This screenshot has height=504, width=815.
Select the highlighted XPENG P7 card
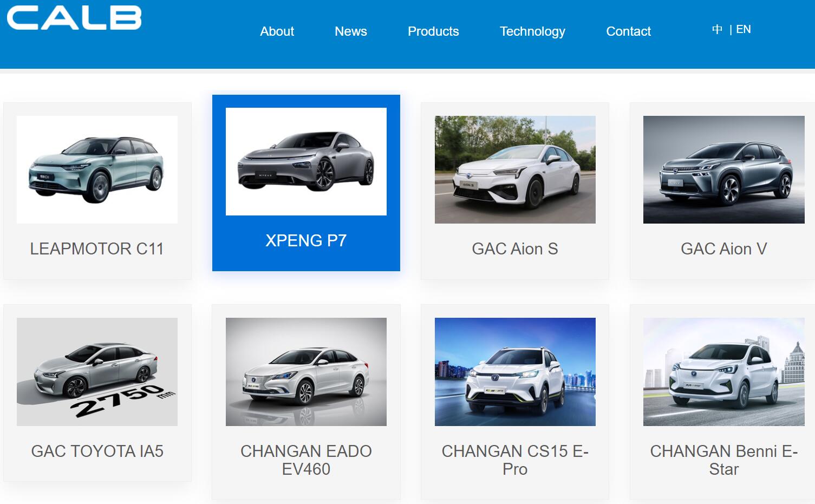point(306,183)
